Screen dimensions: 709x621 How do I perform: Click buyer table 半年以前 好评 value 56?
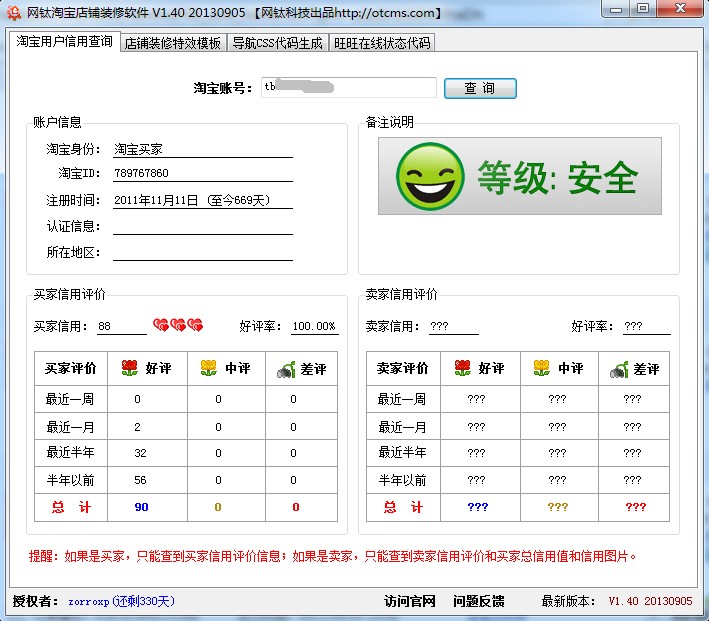coord(140,480)
